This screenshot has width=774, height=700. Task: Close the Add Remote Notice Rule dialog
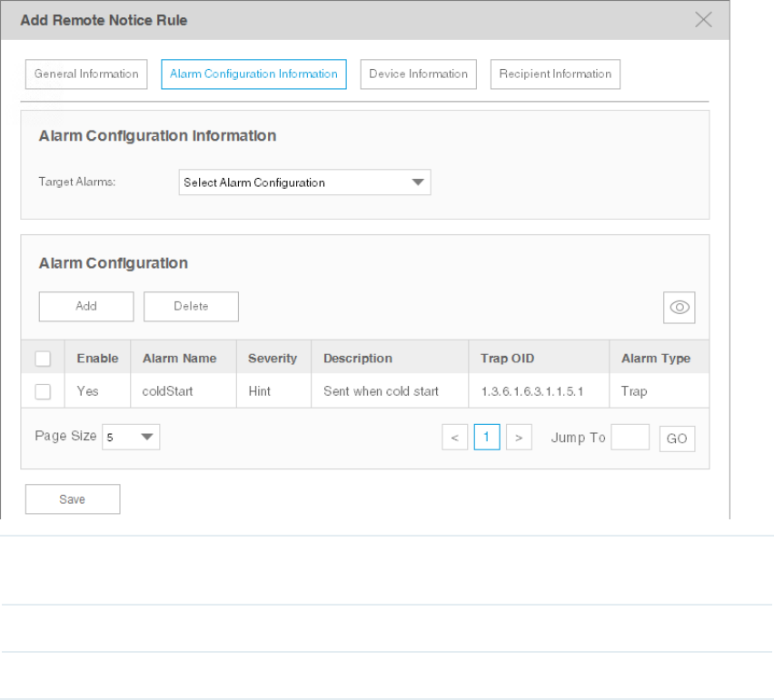coord(703,19)
